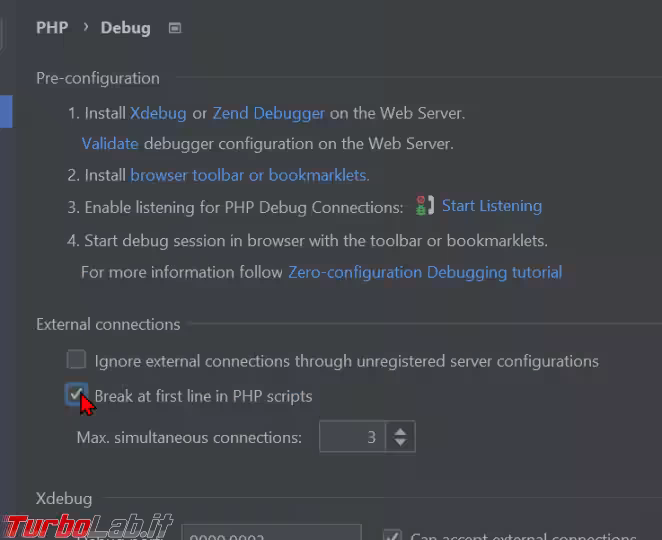
Task: Click the breadcrumb arrow between PHP and Debug
Action: (86, 27)
